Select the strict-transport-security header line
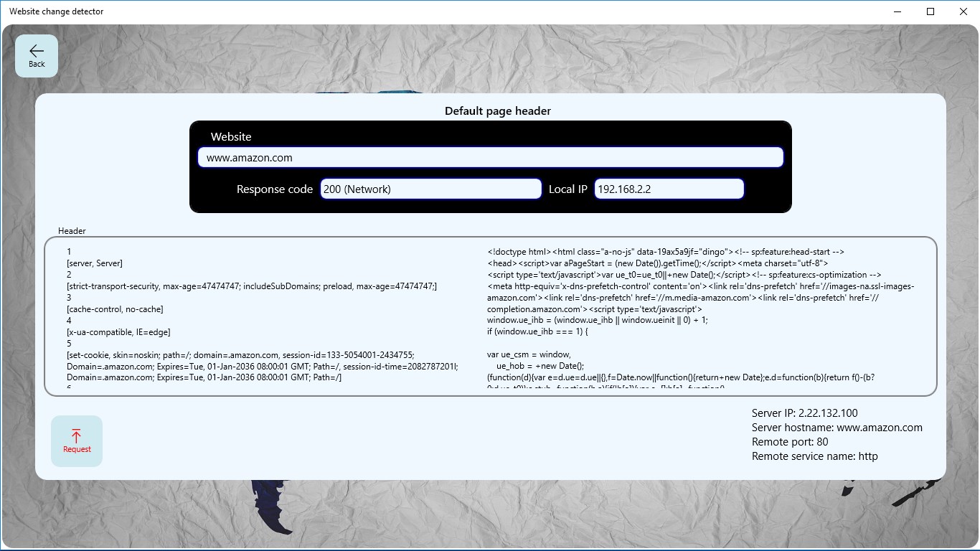The image size is (980, 551). click(252, 286)
